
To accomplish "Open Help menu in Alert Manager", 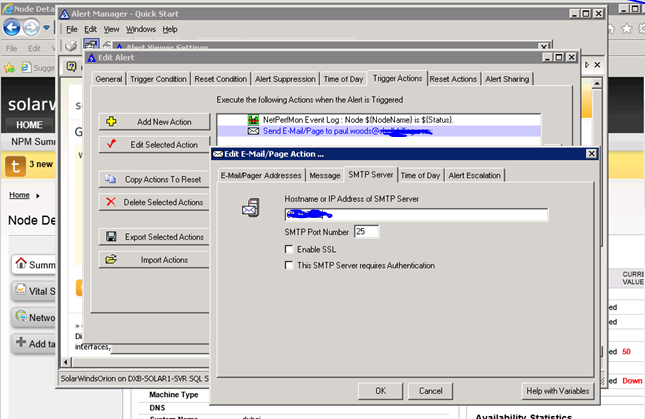I will [x=170, y=29].
